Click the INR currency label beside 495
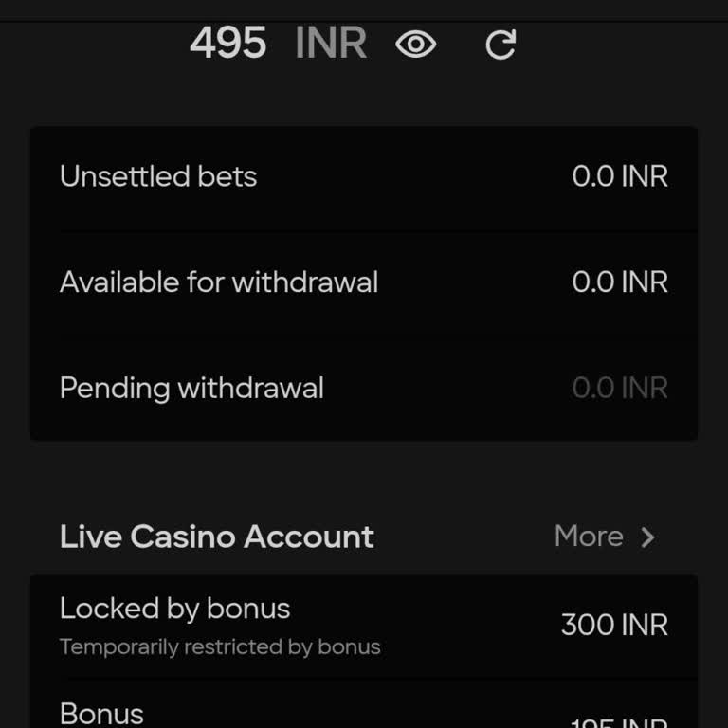 (x=331, y=44)
